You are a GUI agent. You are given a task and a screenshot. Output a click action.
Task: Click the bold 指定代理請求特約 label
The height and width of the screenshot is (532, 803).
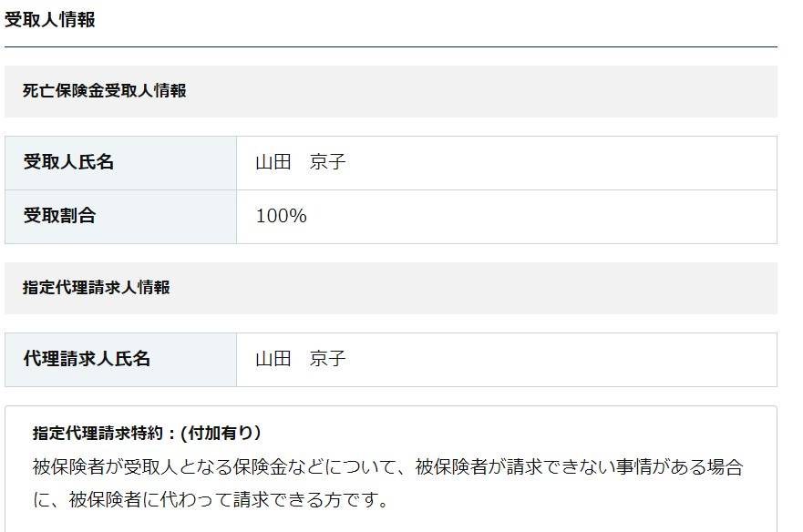click(98, 433)
